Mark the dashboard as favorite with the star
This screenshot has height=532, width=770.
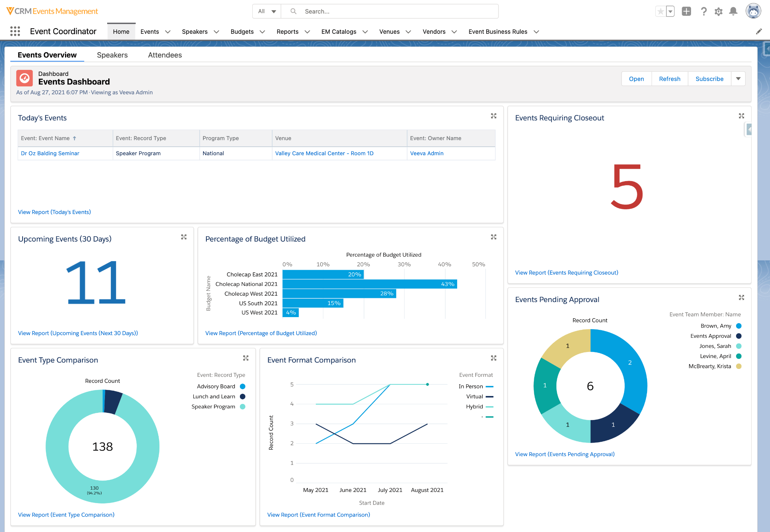click(x=661, y=12)
